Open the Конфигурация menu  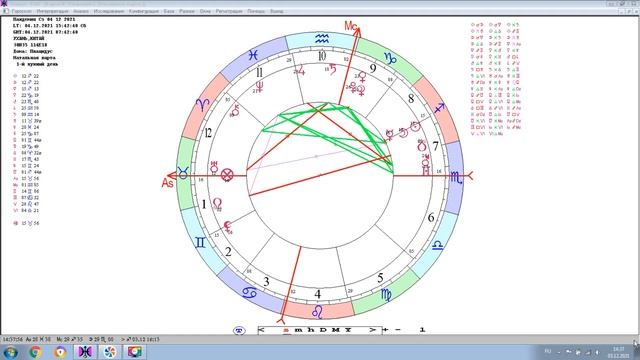(x=144, y=11)
